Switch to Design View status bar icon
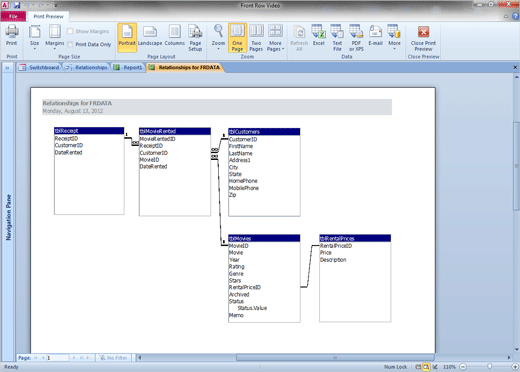Viewport: 520px width, 372px height. 435,367
